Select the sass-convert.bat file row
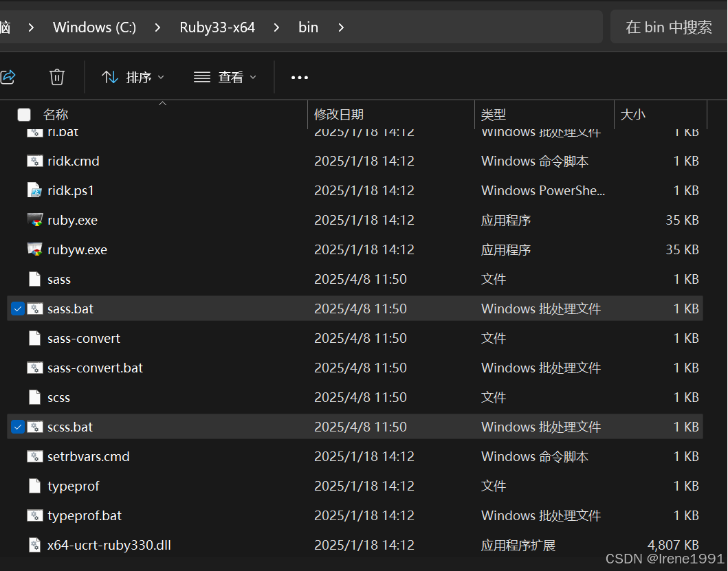 [x=355, y=368]
